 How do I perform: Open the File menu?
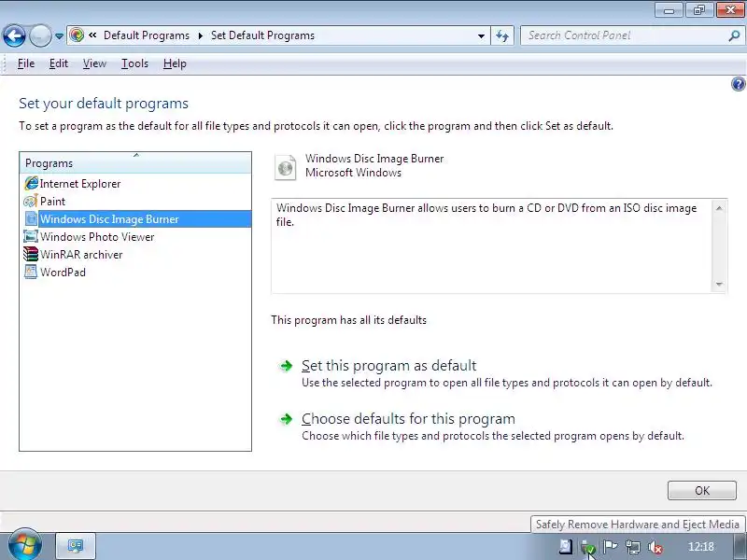(26, 63)
